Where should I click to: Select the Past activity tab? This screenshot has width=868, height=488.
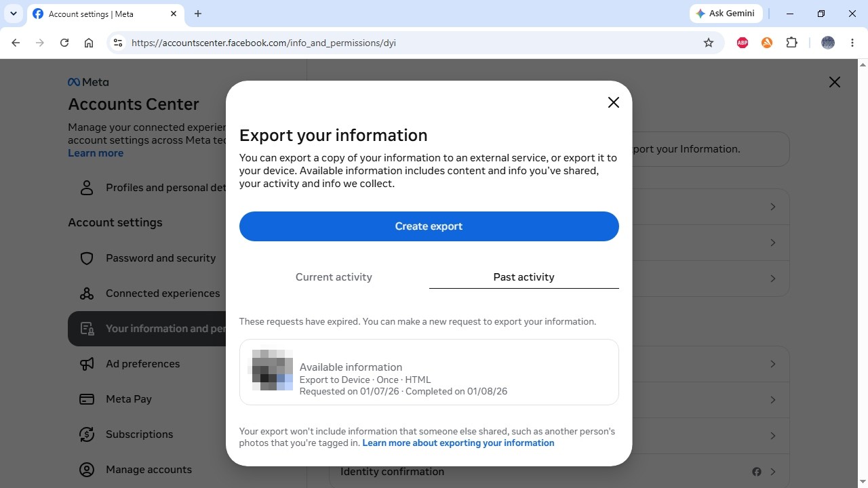point(524,277)
